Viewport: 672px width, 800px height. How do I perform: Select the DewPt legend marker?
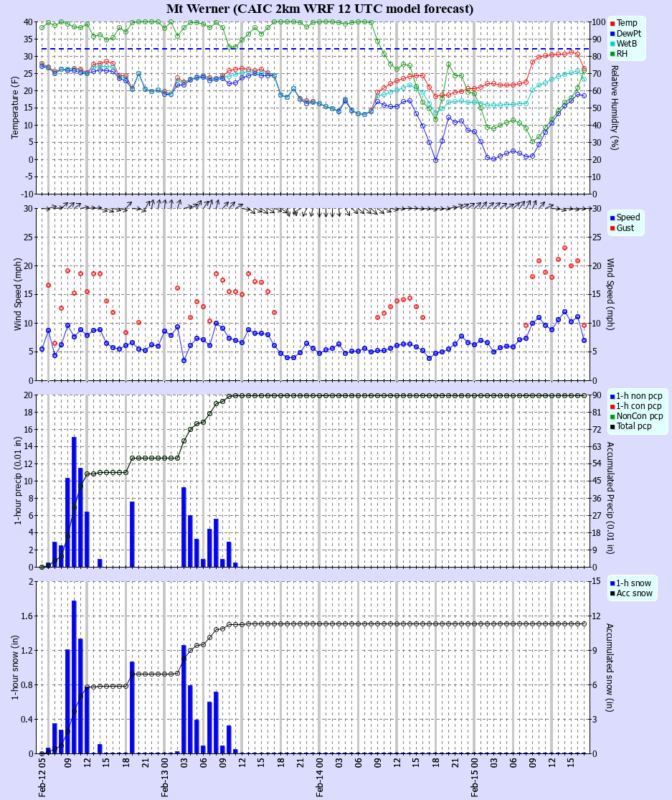pos(611,33)
